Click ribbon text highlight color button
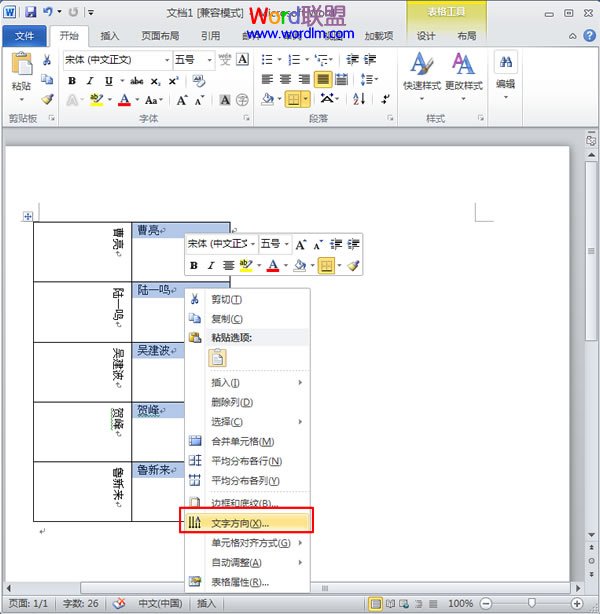 96,100
